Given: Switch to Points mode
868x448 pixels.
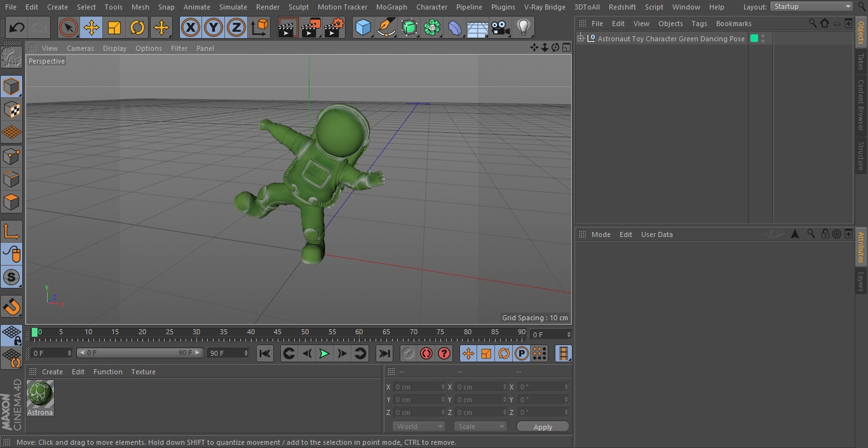Looking at the screenshot, I should 11,156.
